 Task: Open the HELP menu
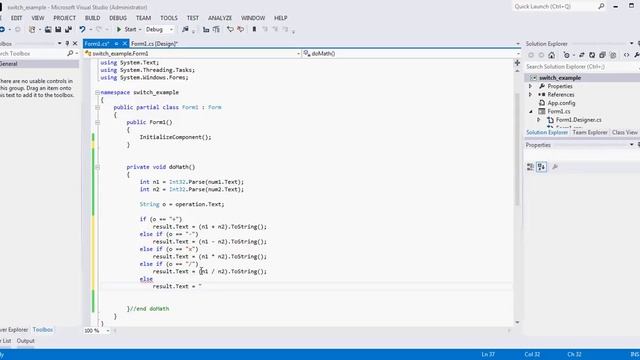281,18
